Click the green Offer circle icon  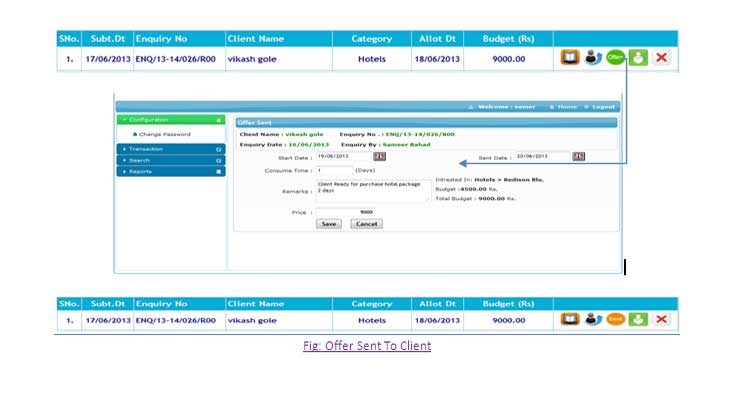615,57
